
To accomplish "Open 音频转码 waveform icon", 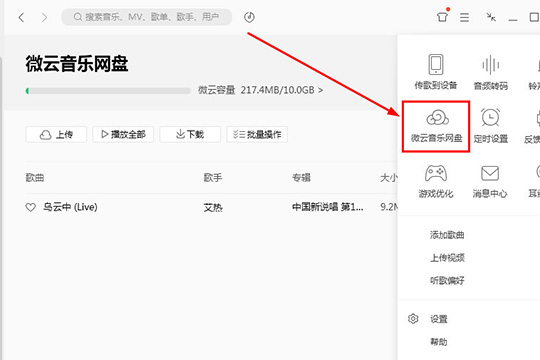I will [x=491, y=64].
